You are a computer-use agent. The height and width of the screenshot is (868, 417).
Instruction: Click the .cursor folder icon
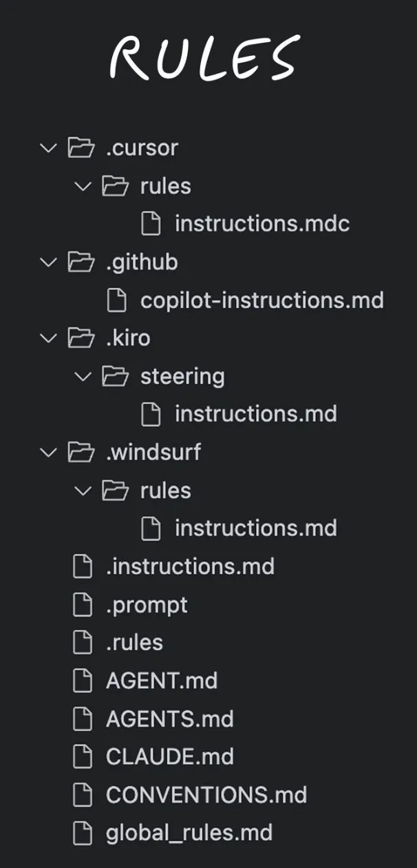click(81, 148)
